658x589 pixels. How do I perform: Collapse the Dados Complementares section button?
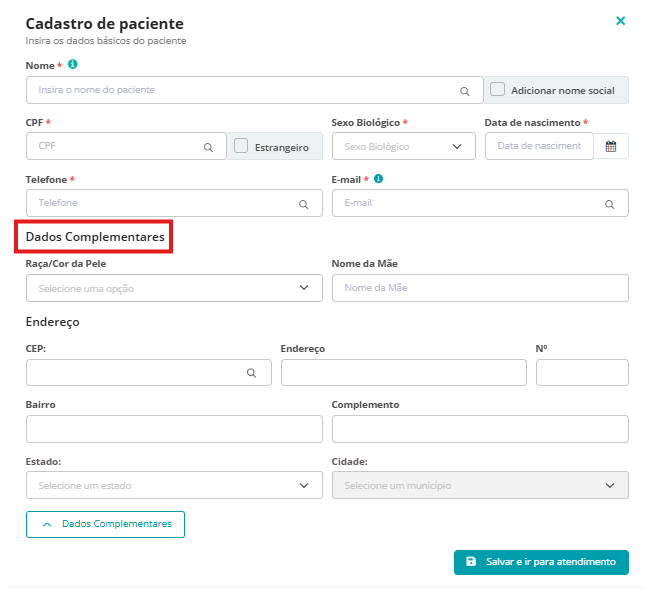pyautogui.click(x=105, y=524)
